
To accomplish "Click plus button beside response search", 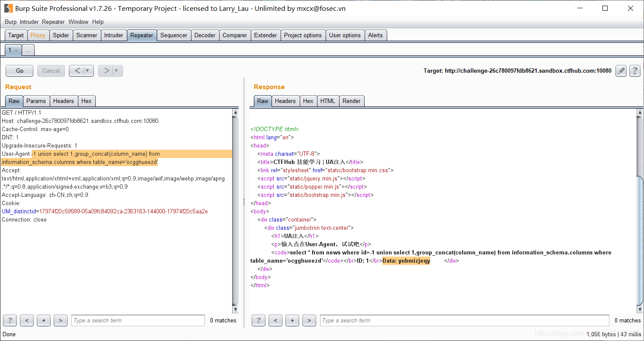I will (x=292, y=320).
